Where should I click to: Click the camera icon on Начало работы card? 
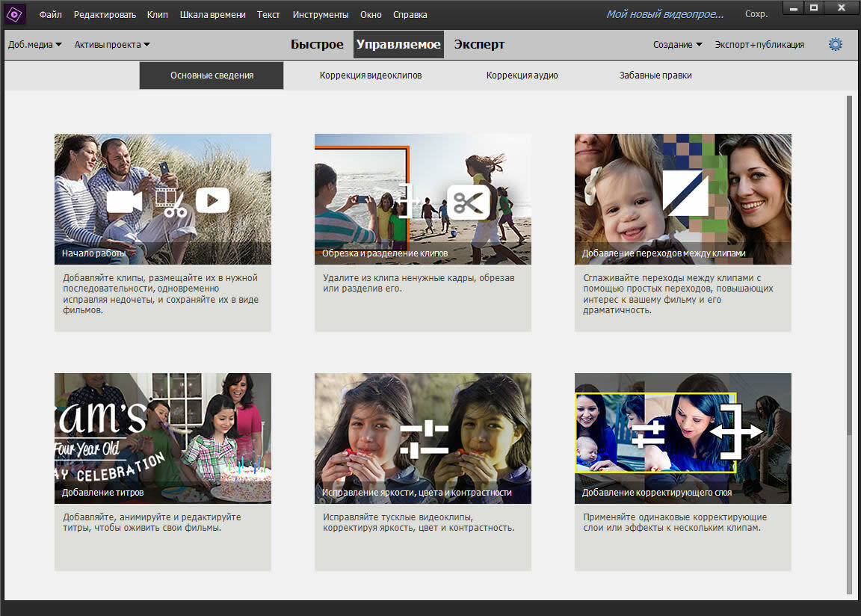[x=124, y=201]
